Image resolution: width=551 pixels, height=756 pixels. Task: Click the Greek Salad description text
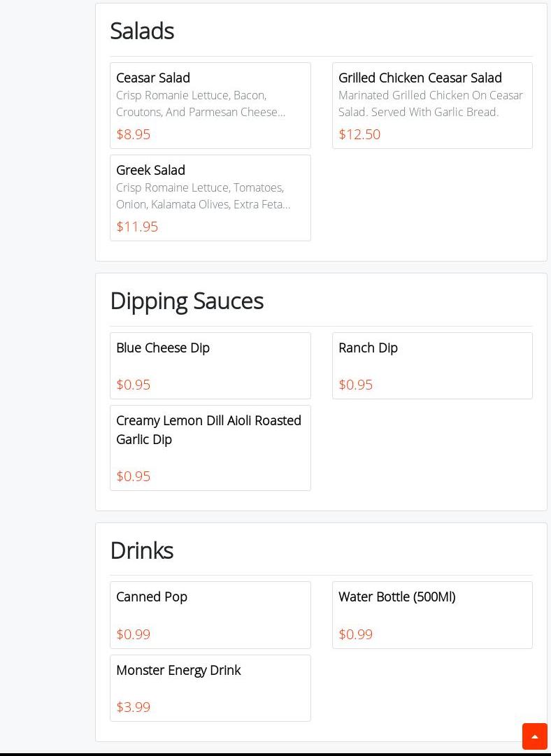(x=203, y=196)
